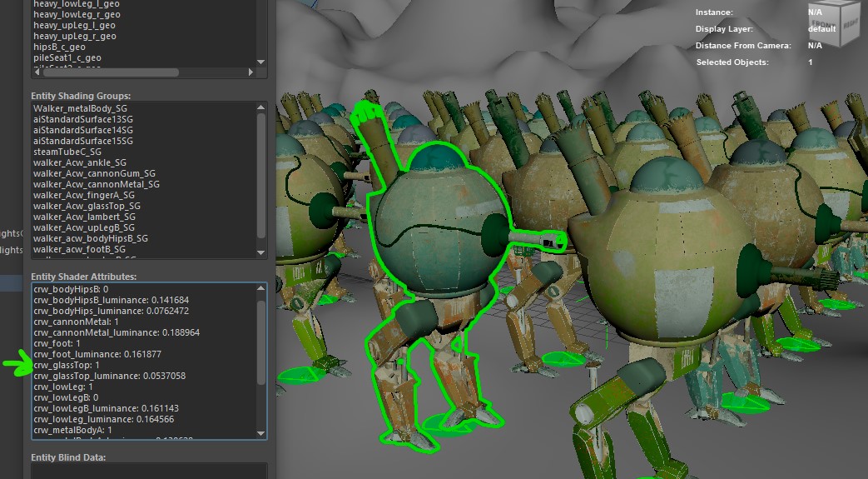Click the Display Layer heads-up label

(724, 29)
